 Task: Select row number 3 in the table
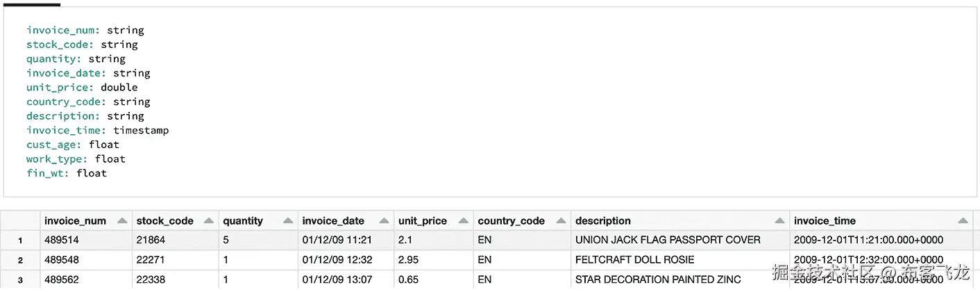click(20, 279)
